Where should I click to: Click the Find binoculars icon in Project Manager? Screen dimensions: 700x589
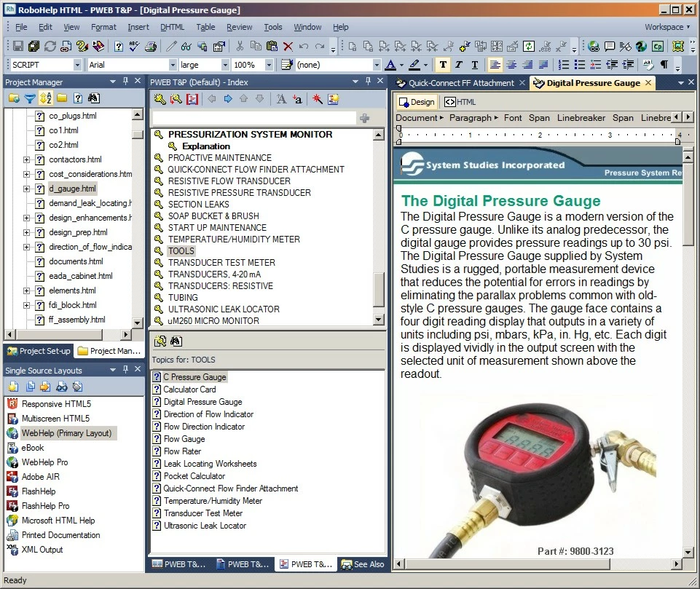(x=94, y=98)
